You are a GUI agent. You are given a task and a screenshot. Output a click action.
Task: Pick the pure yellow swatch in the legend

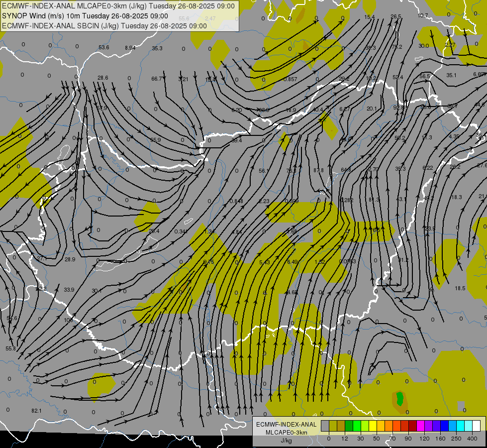pos(373,426)
